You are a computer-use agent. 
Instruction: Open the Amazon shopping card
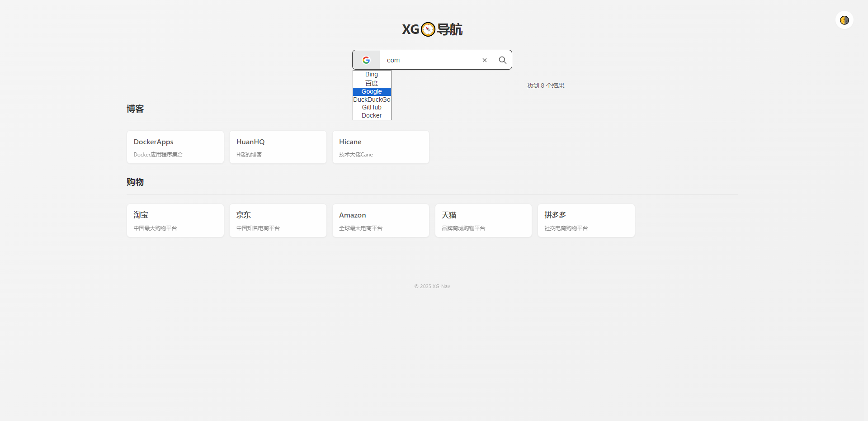[381, 221]
